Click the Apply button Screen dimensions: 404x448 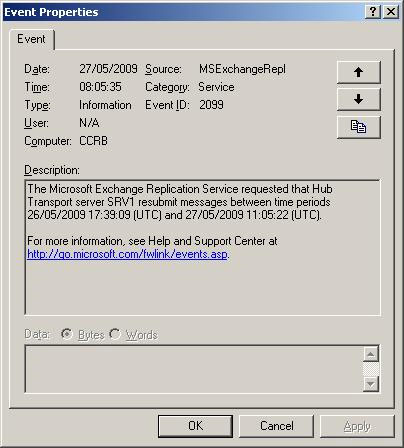357,426
